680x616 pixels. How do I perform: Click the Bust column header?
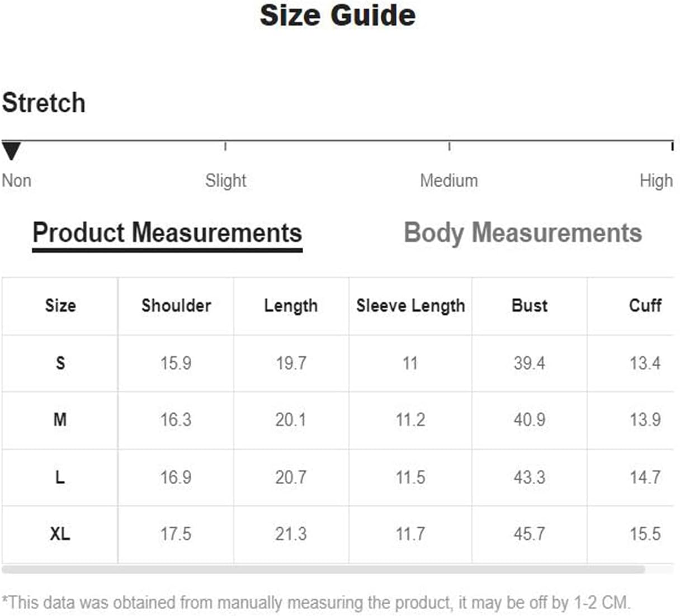pos(530,306)
